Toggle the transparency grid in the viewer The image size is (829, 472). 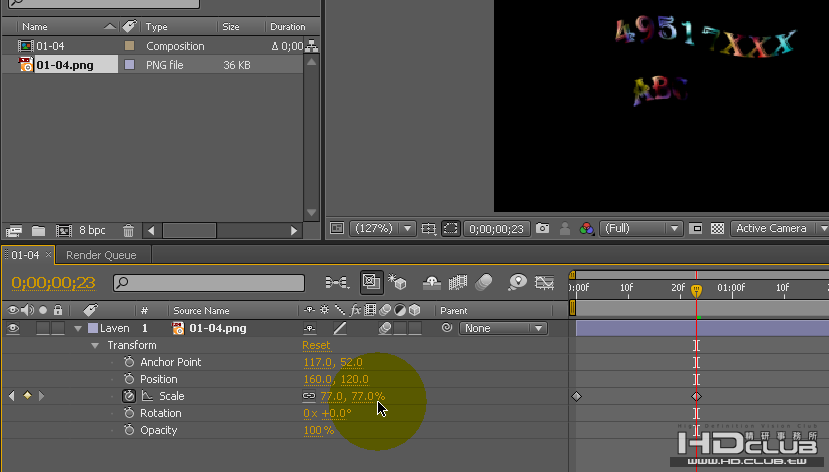pyautogui.click(x=717, y=228)
